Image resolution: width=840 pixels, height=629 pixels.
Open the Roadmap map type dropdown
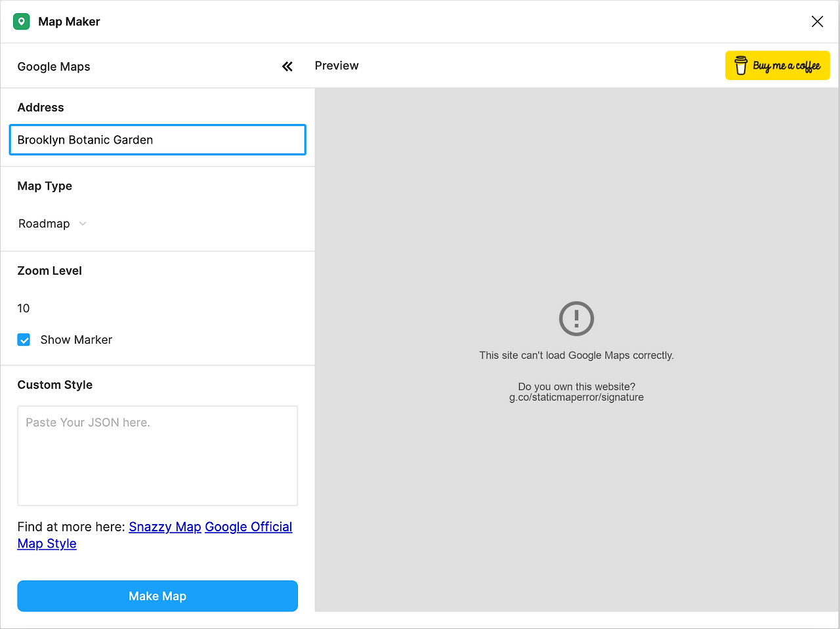pos(52,224)
